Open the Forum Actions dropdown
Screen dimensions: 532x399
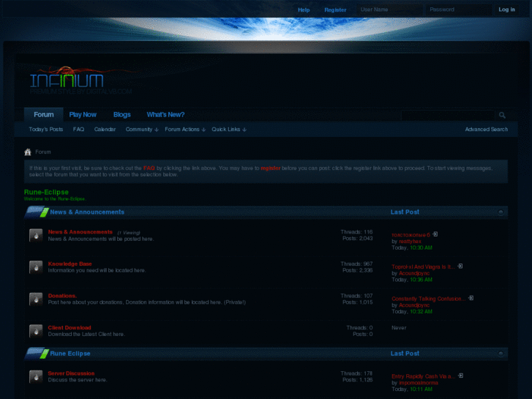point(185,130)
